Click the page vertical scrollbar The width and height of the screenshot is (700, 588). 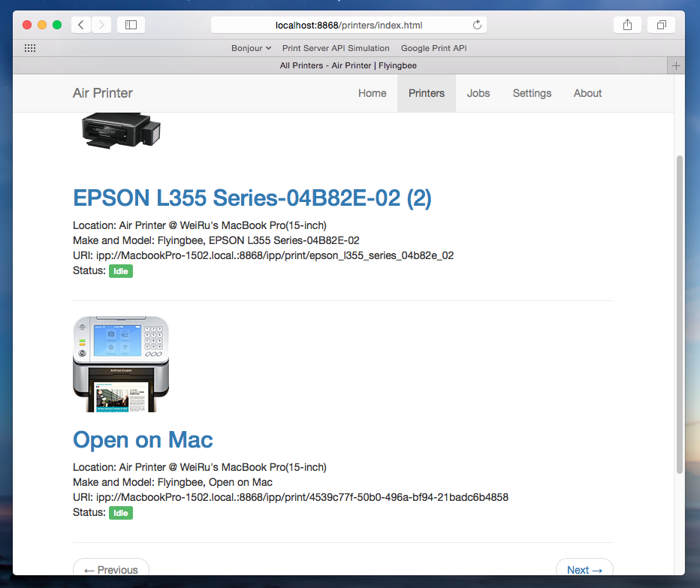click(680, 315)
